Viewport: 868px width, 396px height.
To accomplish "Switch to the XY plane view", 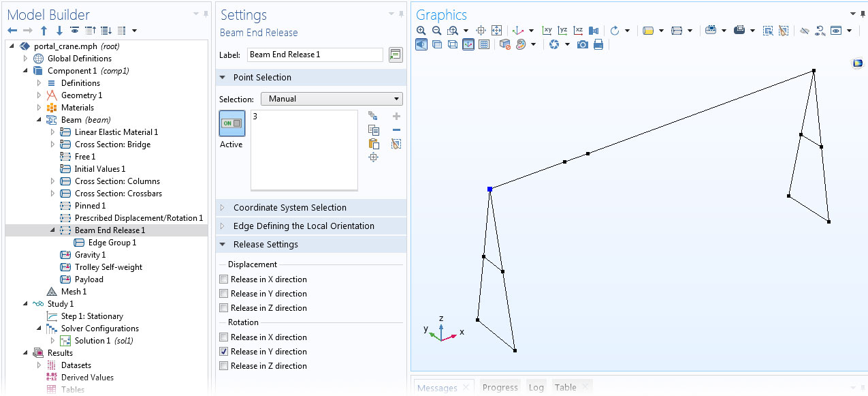I will 547,31.
